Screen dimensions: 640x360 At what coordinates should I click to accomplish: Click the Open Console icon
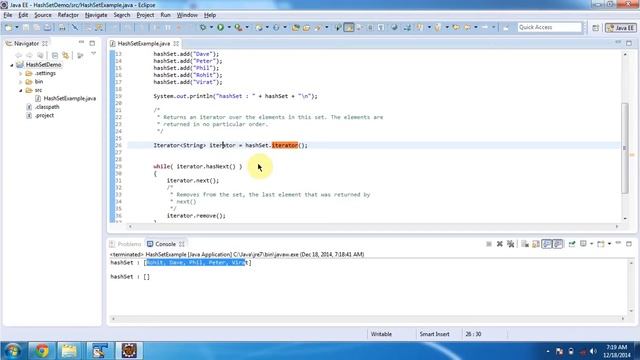(600, 244)
